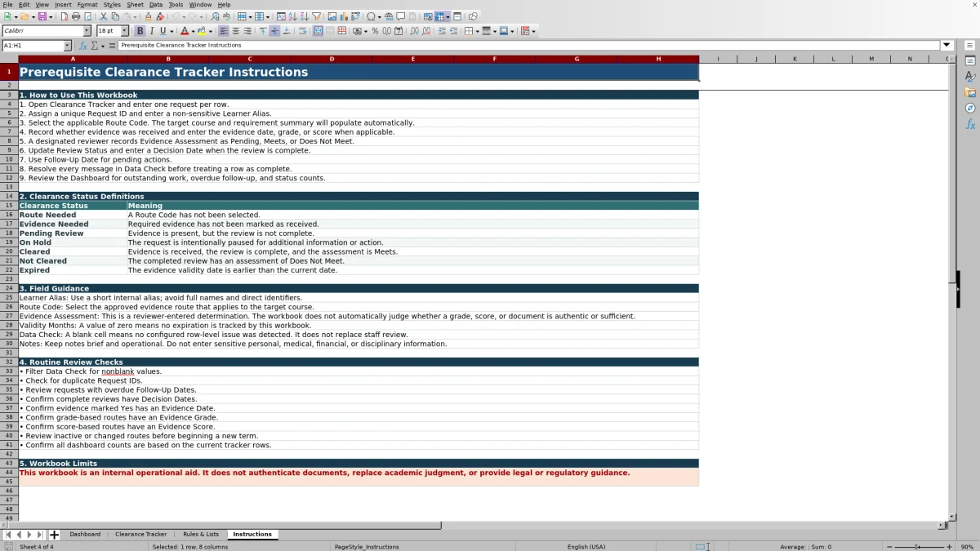The width and height of the screenshot is (980, 551).
Task: Toggle Bold formatting button
Action: coord(140,31)
